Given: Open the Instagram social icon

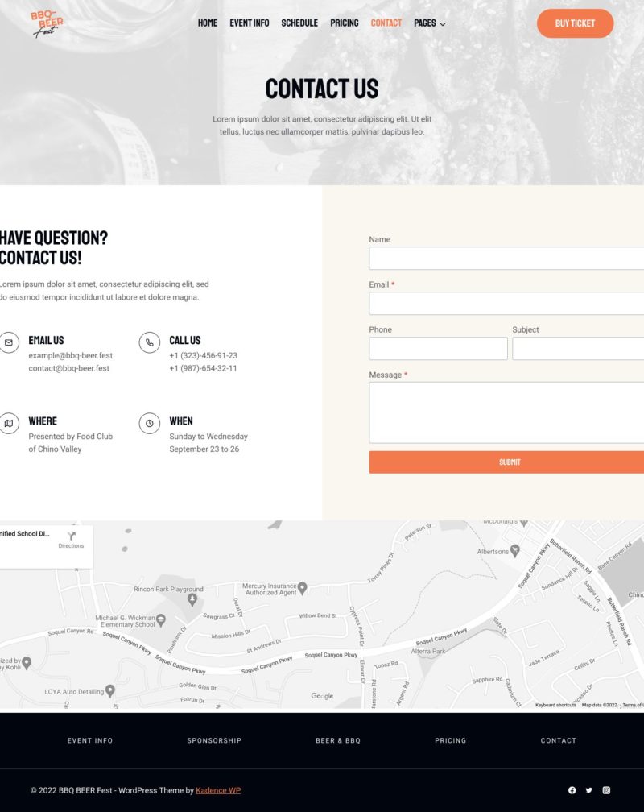Looking at the screenshot, I should point(606,790).
